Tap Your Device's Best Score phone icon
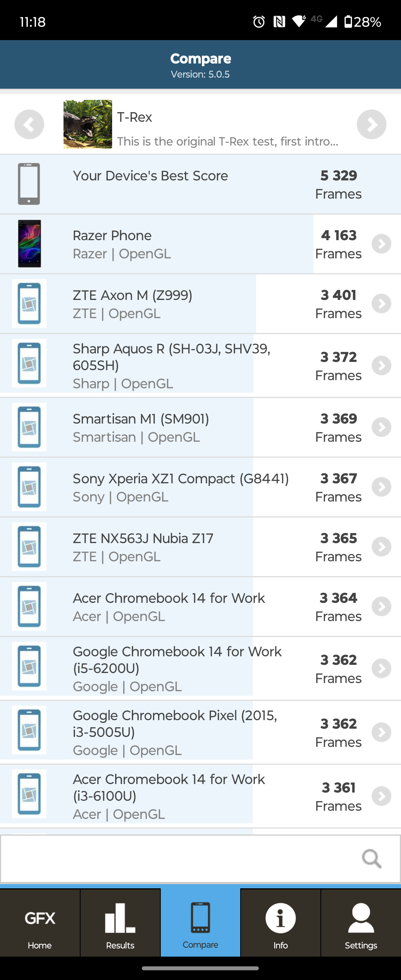This screenshot has height=980, width=401. coord(29,184)
